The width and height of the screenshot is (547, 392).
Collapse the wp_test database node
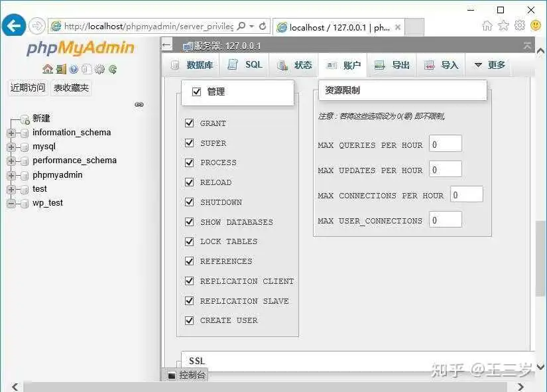(x=11, y=204)
